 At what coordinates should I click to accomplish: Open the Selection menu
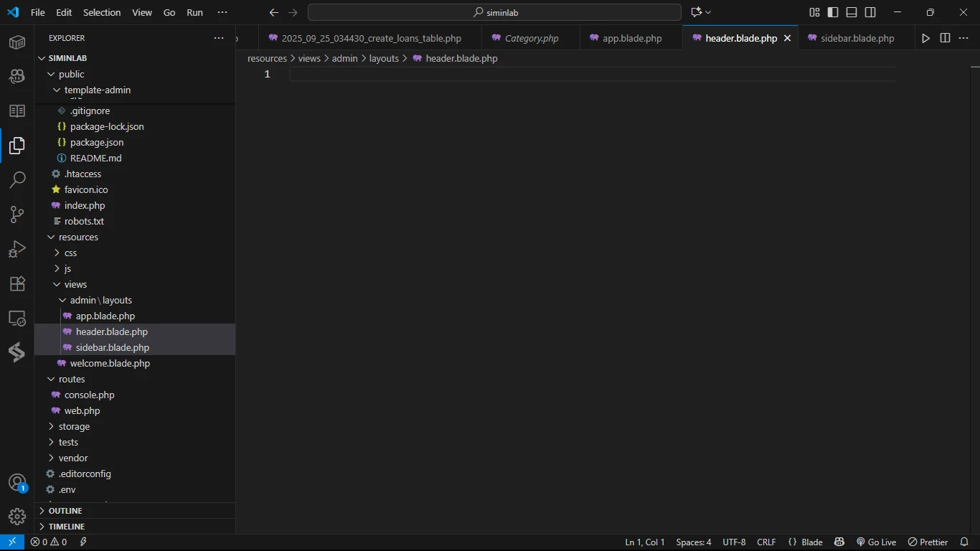(x=102, y=12)
